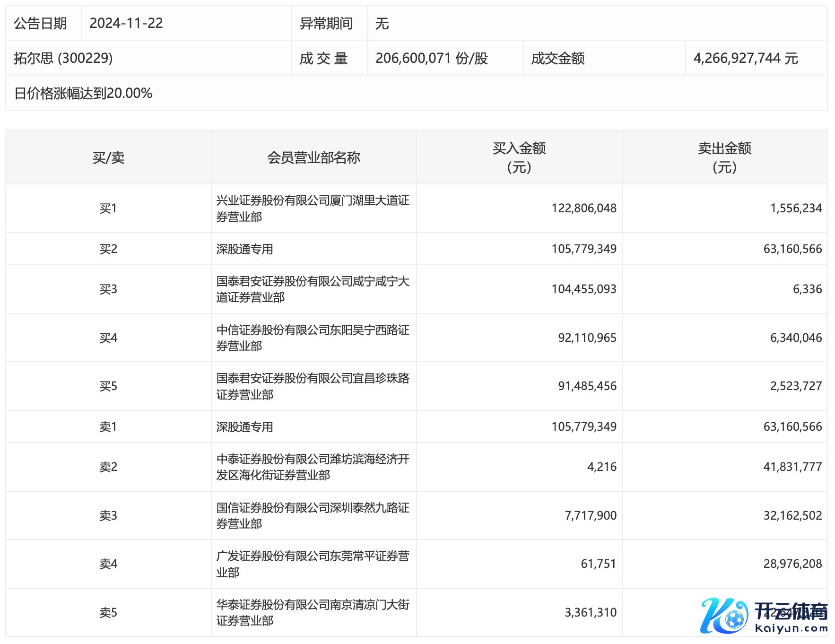Click the 会员营业部名称 column header
The width and height of the screenshot is (835, 644).
tap(313, 157)
